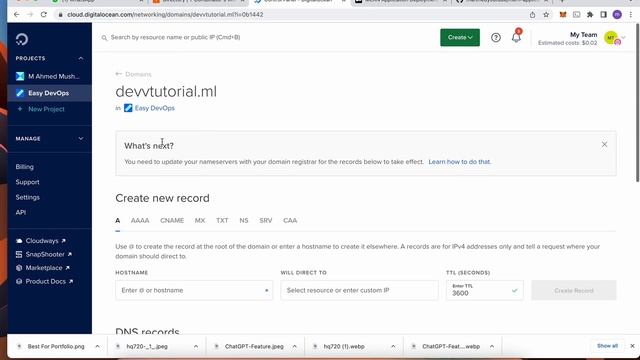Screen dimensions: 640x360
Task: Select the Easy DevOps project in sidebar
Action: [49, 93]
